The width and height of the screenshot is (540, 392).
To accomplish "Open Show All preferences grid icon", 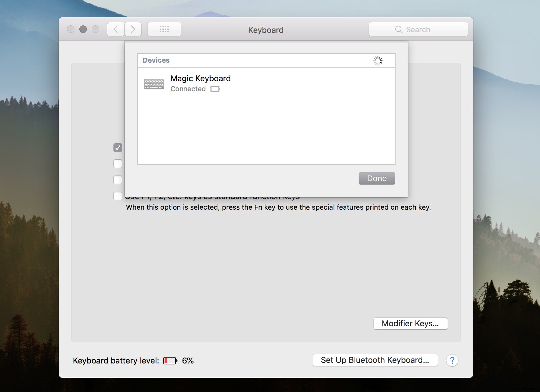I will click(164, 29).
